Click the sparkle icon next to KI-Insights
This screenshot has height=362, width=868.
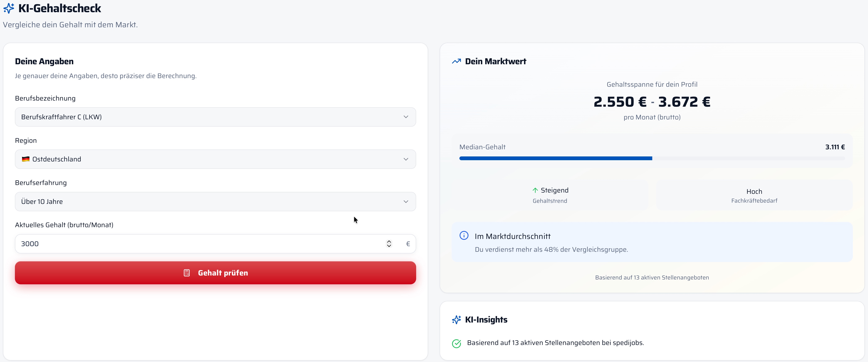pos(456,320)
